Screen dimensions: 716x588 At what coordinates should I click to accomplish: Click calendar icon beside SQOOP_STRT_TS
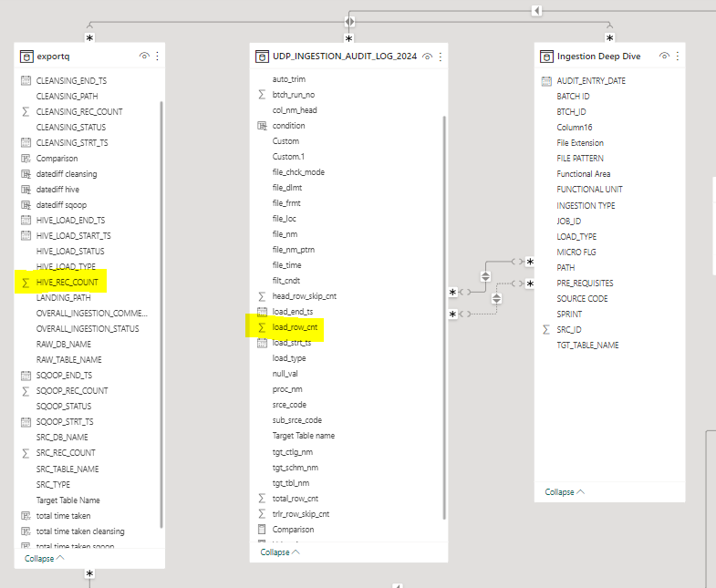point(26,422)
